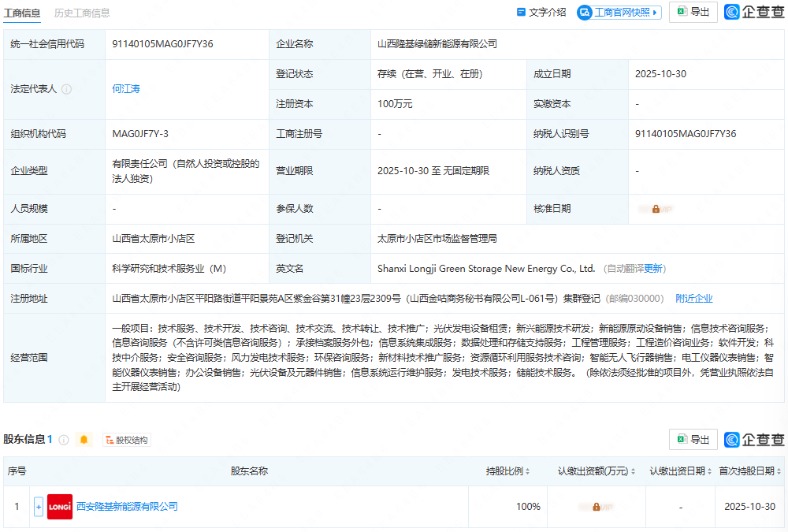
Task: Open 附近企业 nearby companies link
Action: (x=693, y=299)
